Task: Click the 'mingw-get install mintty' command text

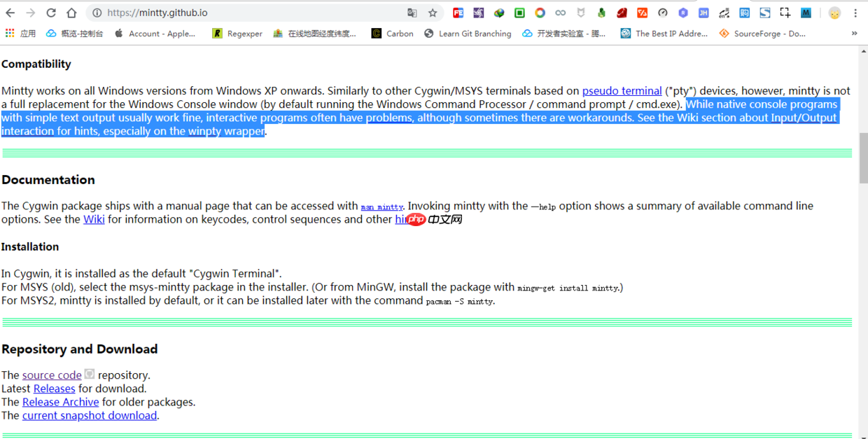Action: 568,288
